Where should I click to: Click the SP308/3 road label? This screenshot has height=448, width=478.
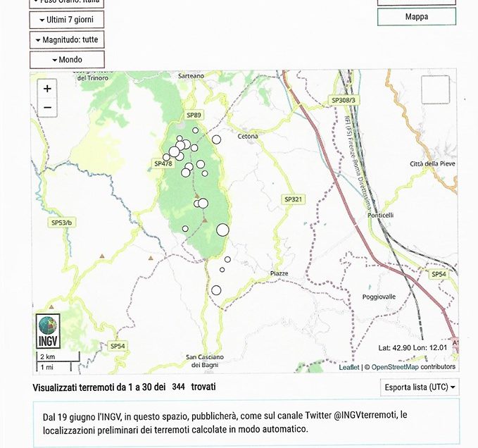click(x=344, y=100)
